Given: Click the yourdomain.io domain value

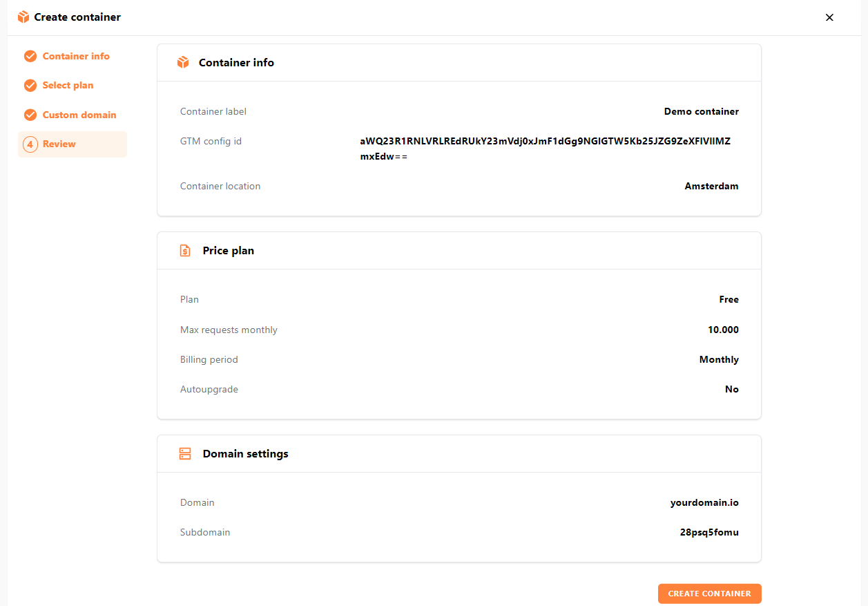Looking at the screenshot, I should click(x=704, y=503).
